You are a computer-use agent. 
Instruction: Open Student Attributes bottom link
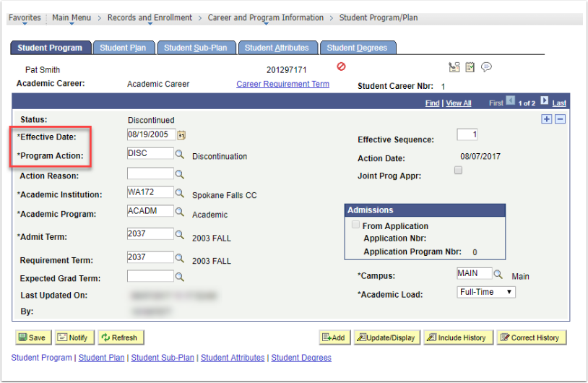233,358
